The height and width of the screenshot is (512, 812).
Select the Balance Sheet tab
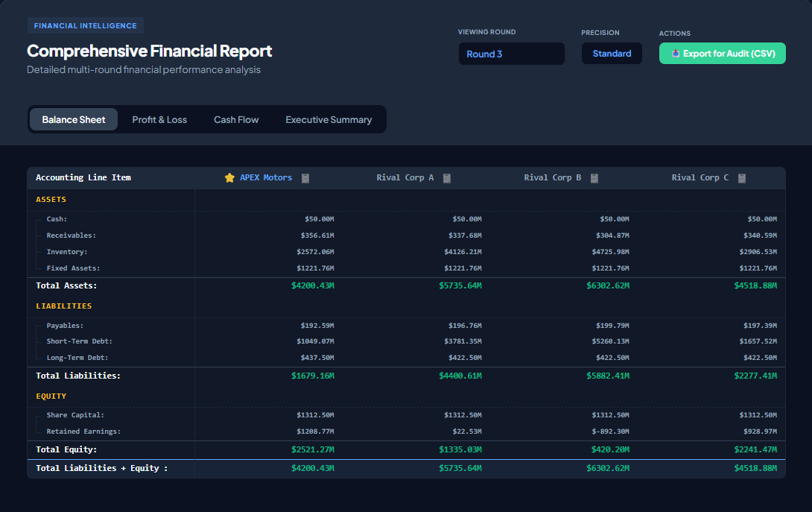coord(73,119)
